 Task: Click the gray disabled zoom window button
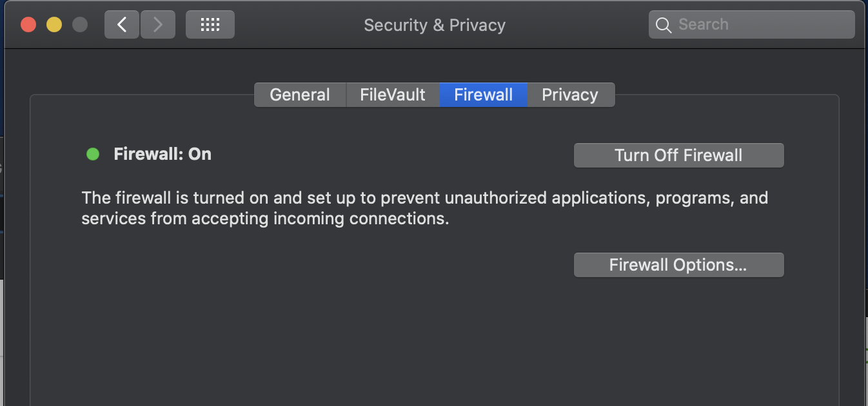[x=80, y=25]
